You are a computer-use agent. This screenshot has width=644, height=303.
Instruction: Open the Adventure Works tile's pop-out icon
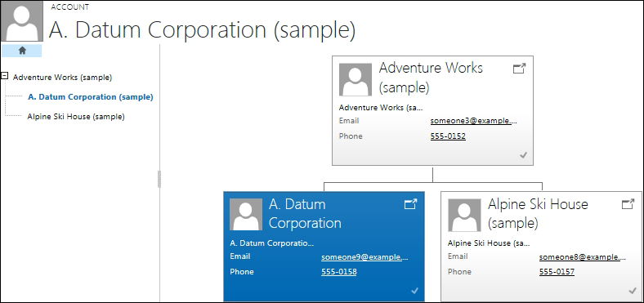click(x=520, y=69)
